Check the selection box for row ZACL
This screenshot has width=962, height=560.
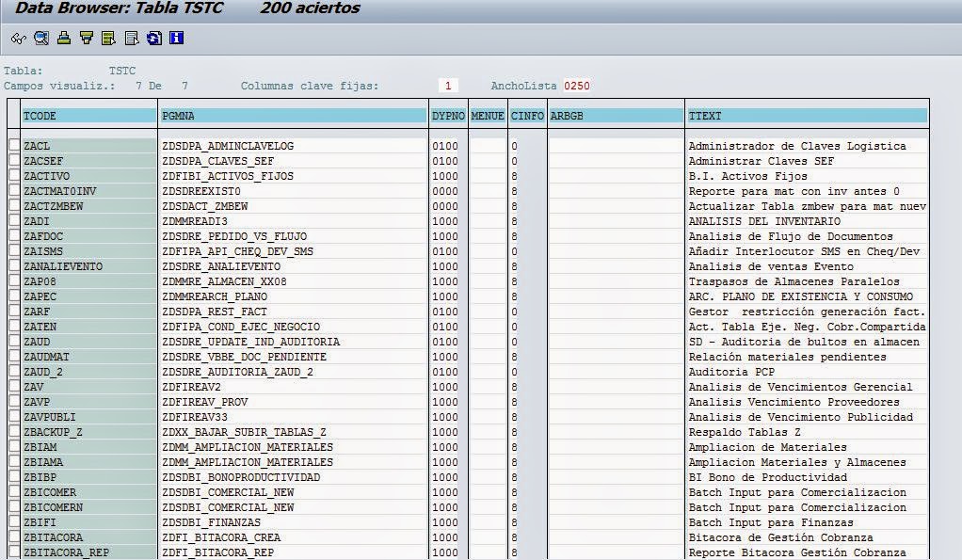12,146
